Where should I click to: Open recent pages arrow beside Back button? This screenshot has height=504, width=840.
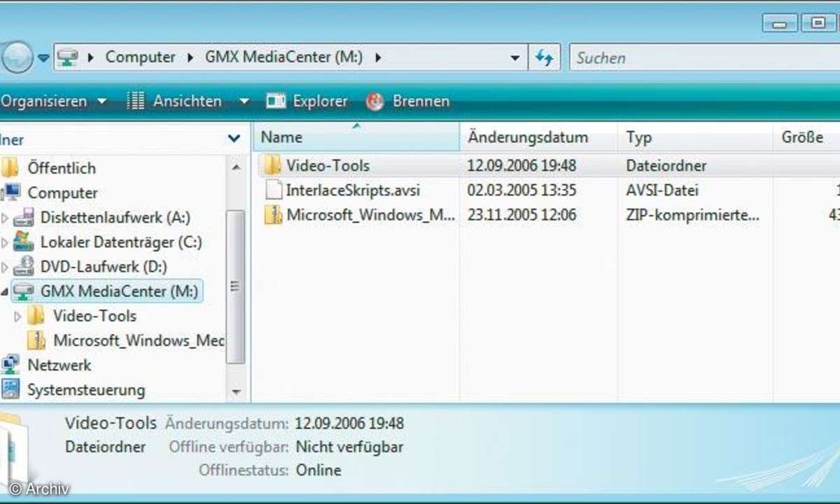tap(43, 58)
